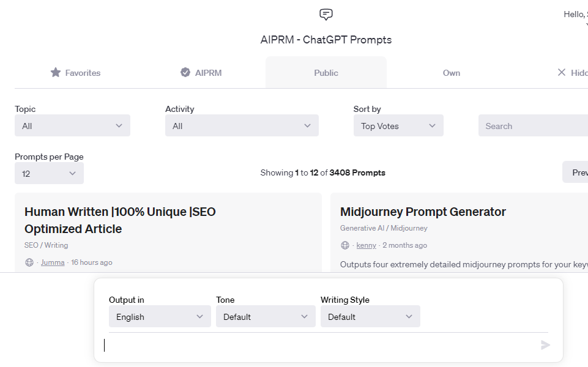Switch to the Own tab

coord(452,73)
